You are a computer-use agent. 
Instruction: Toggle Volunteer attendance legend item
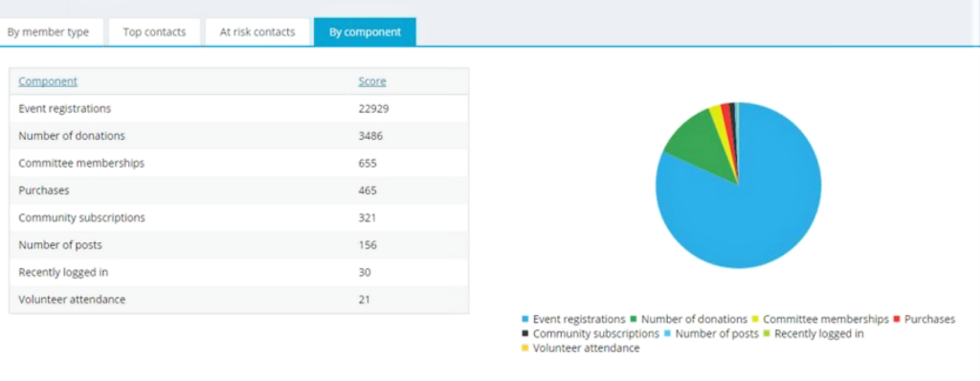[x=581, y=347]
